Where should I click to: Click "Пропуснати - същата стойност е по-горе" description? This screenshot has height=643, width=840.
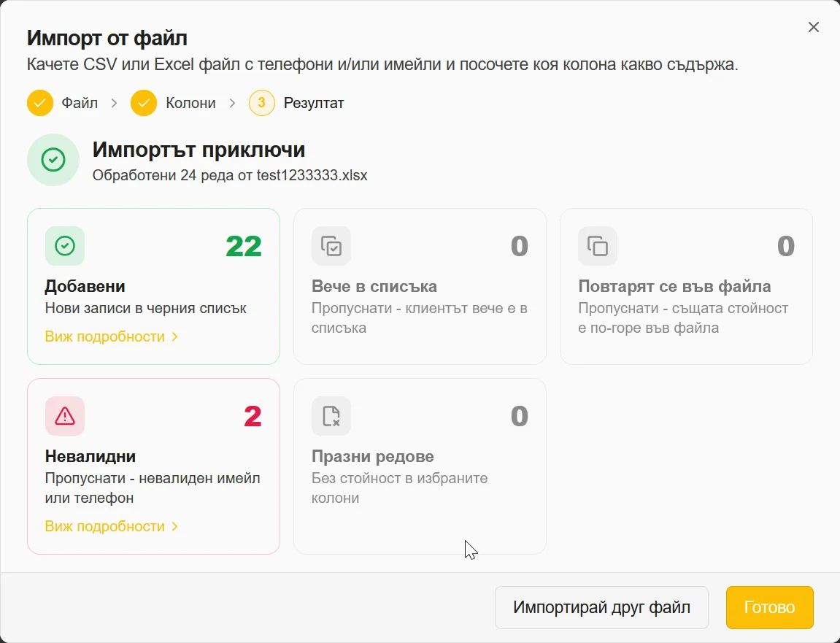click(x=683, y=317)
